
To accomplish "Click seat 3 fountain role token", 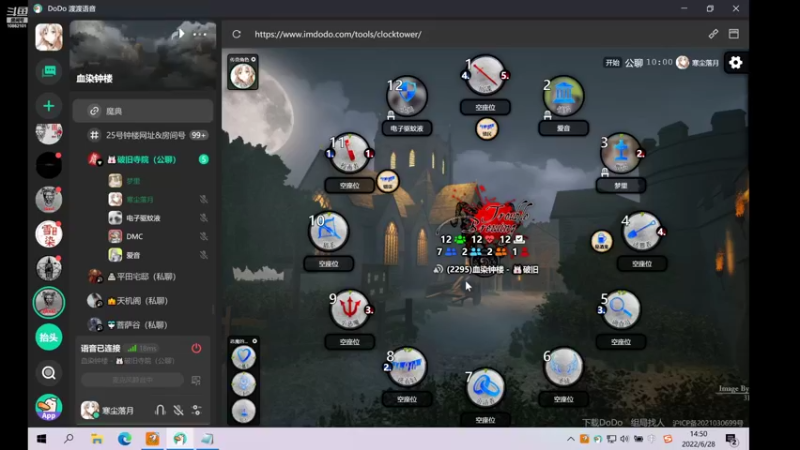I will click(x=621, y=153).
